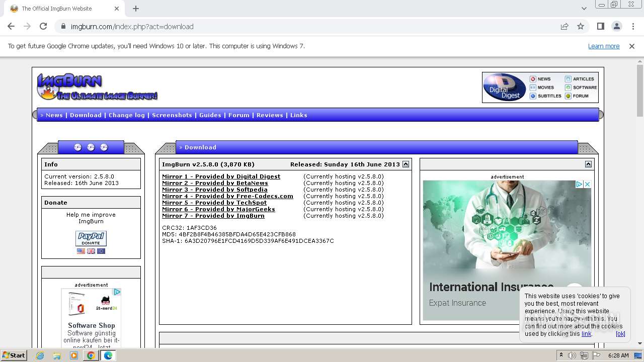The width and height of the screenshot is (644, 362).
Task: Show hidden system tray icons
Action: coord(561,355)
